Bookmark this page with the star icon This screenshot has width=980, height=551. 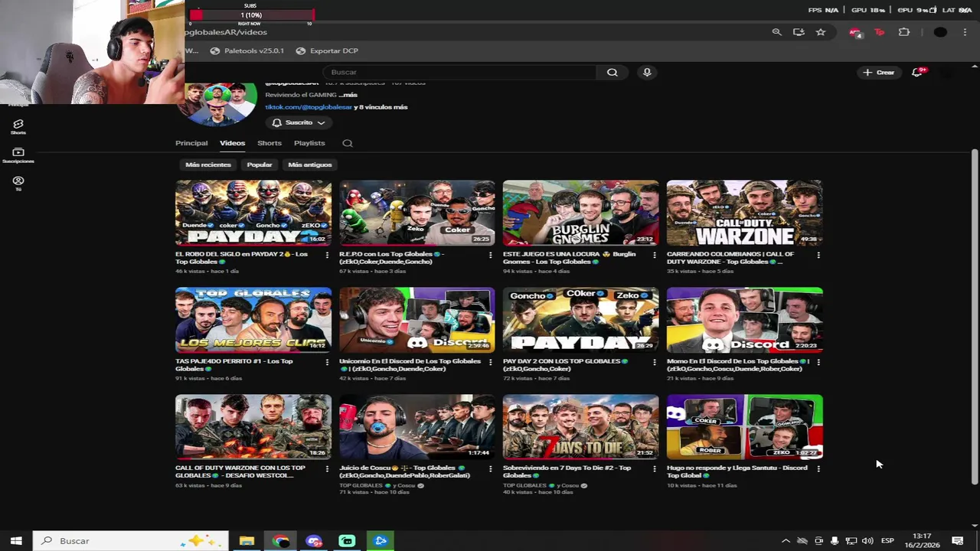point(821,32)
